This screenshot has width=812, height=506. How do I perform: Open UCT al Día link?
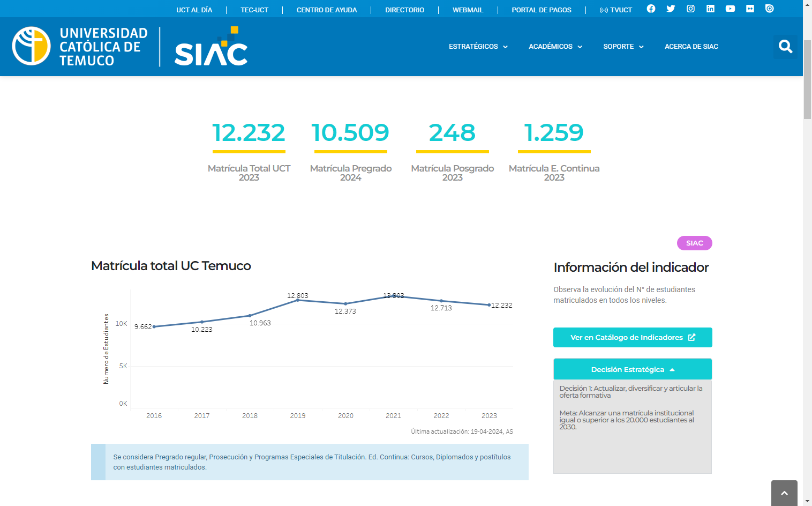tap(194, 10)
